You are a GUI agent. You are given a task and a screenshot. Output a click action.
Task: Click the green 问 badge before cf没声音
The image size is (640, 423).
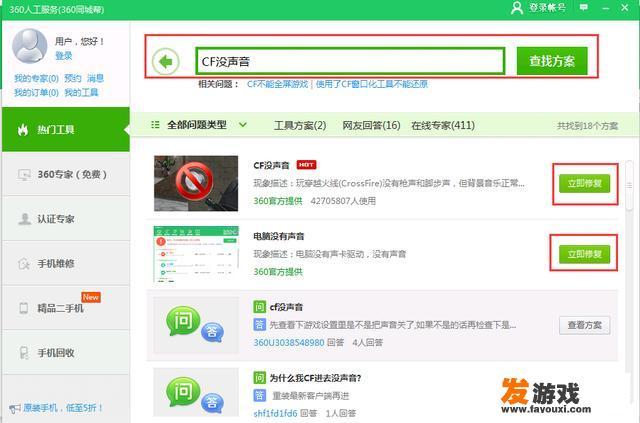(260, 307)
